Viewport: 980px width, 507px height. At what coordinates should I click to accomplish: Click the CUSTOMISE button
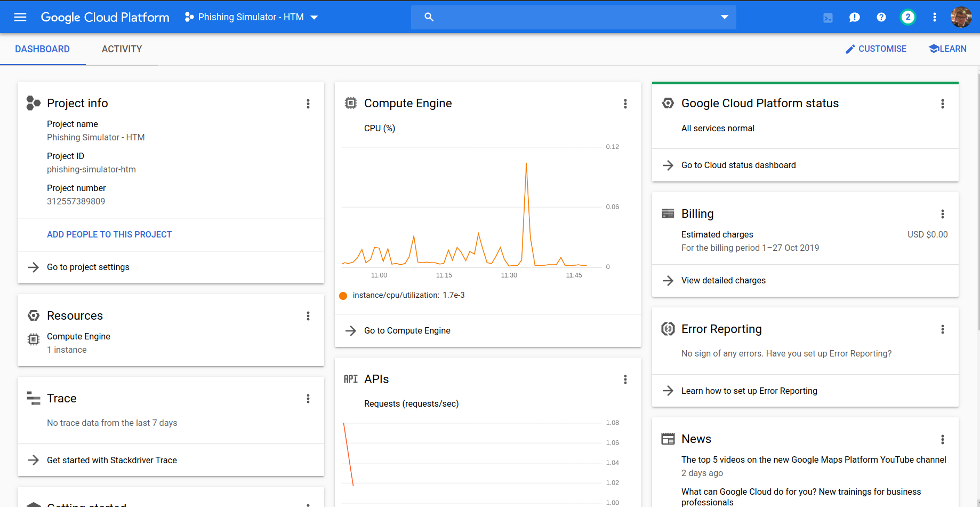pos(876,49)
